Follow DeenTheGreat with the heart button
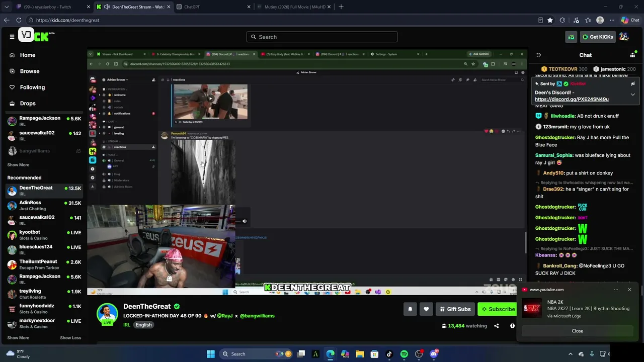This screenshot has width=644, height=362. coord(426,309)
